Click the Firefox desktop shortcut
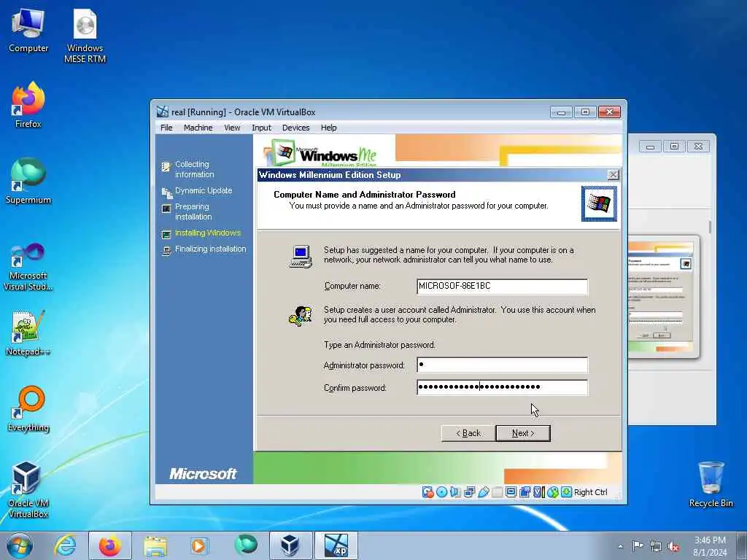Viewport: 747px width, 560px height. [28, 105]
